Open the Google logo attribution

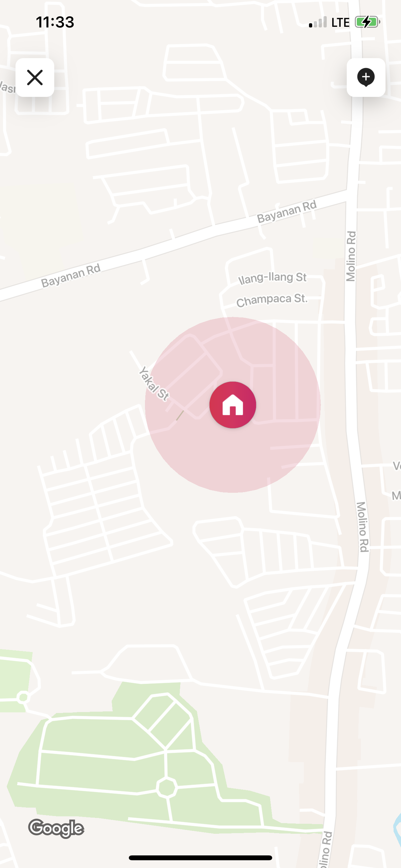pos(56,829)
